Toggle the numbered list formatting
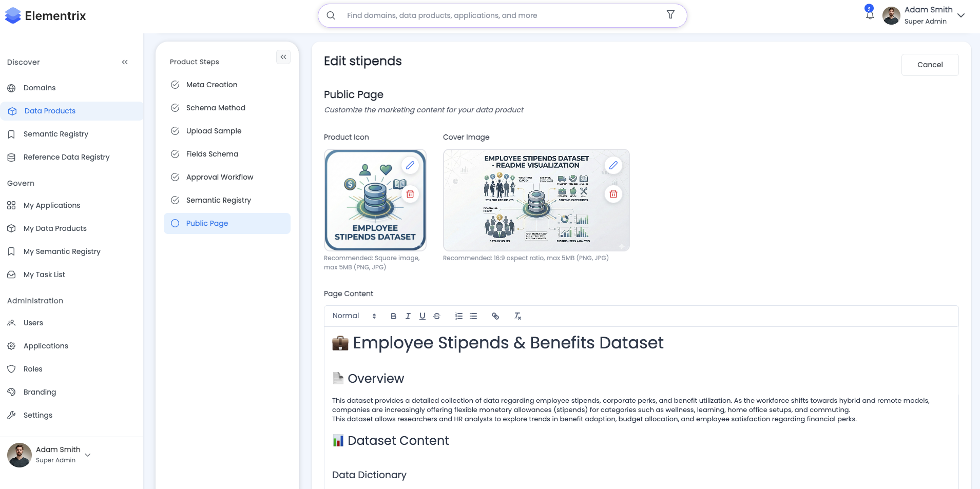 458,316
